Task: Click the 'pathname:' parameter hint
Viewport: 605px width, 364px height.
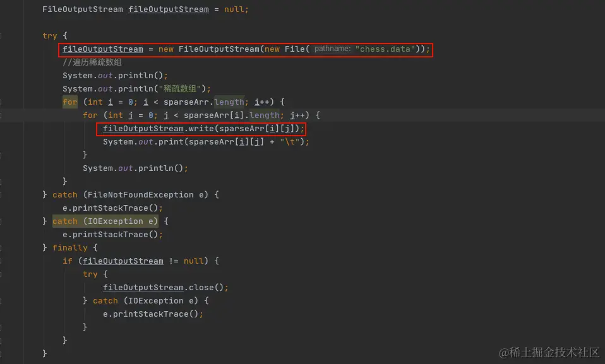Action: (333, 49)
